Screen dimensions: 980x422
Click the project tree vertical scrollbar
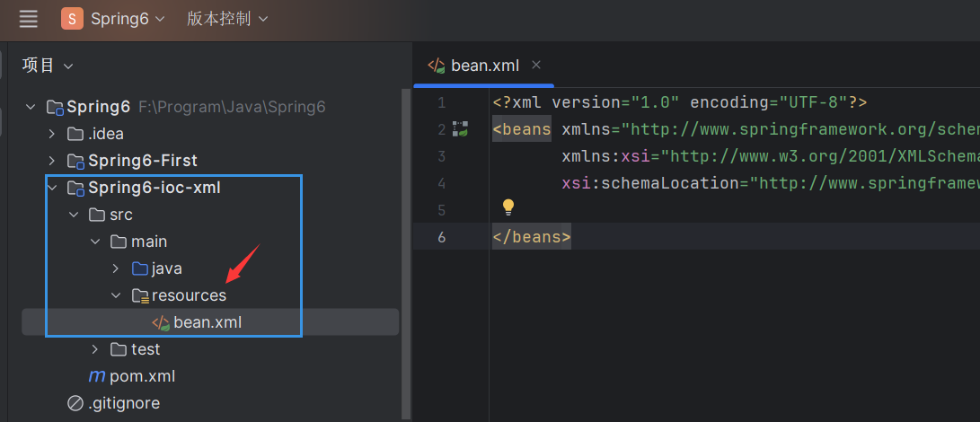point(406,253)
